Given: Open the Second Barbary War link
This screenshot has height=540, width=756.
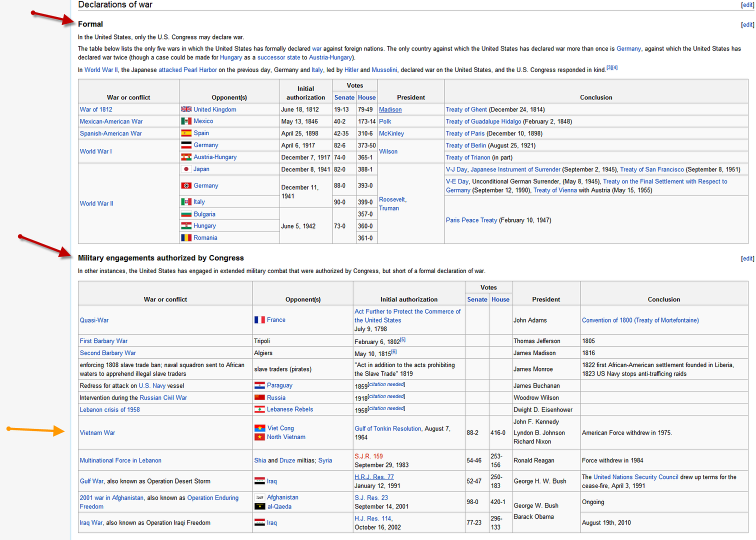Looking at the screenshot, I should tap(107, 353).
